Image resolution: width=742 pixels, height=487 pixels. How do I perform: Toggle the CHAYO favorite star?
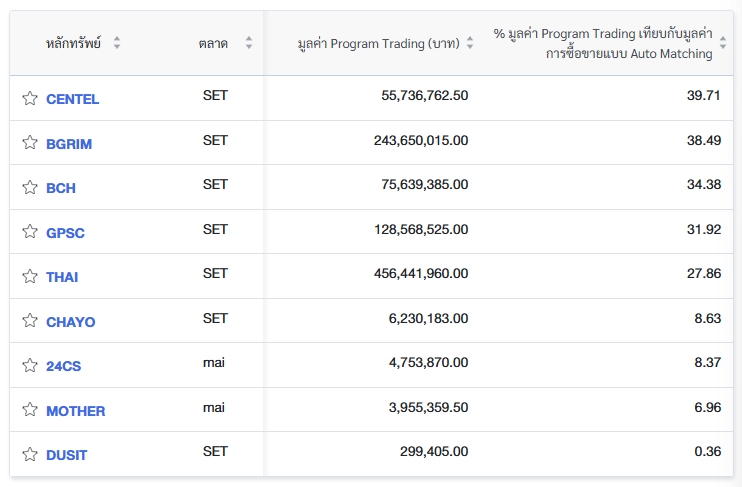pyautogui.click(x=30, y=321)
